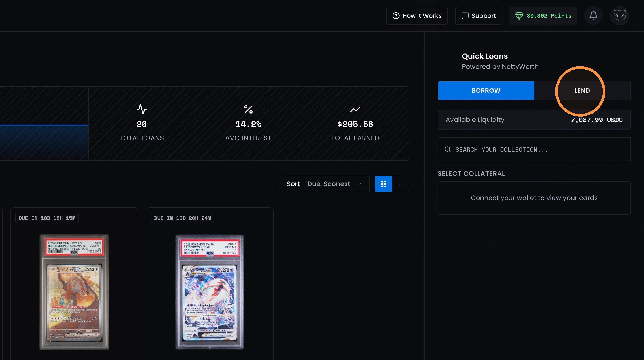The width and height of the screenshot is (644, 360).
Task: Open the profile avatar menu
Action: (x=619, y=16)
